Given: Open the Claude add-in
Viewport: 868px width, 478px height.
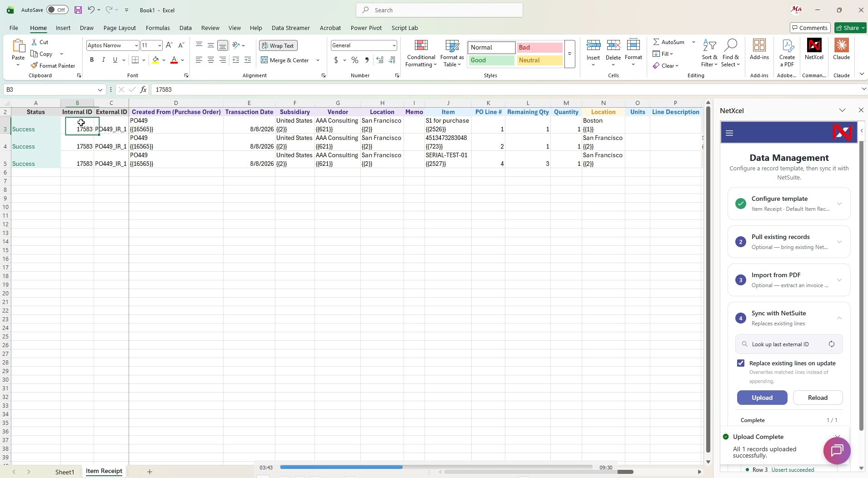Looking at the screenshot, I should click(x=842, y=50).
